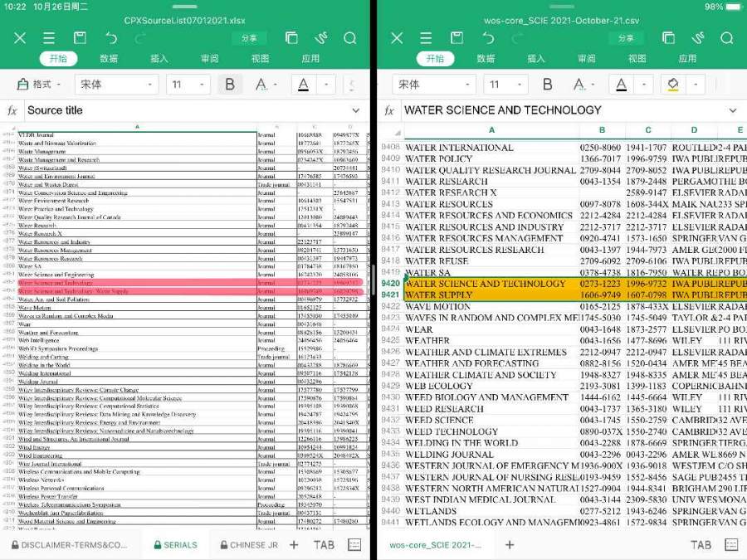Toggle bold in the left workbook toolbar

point(230,85)
